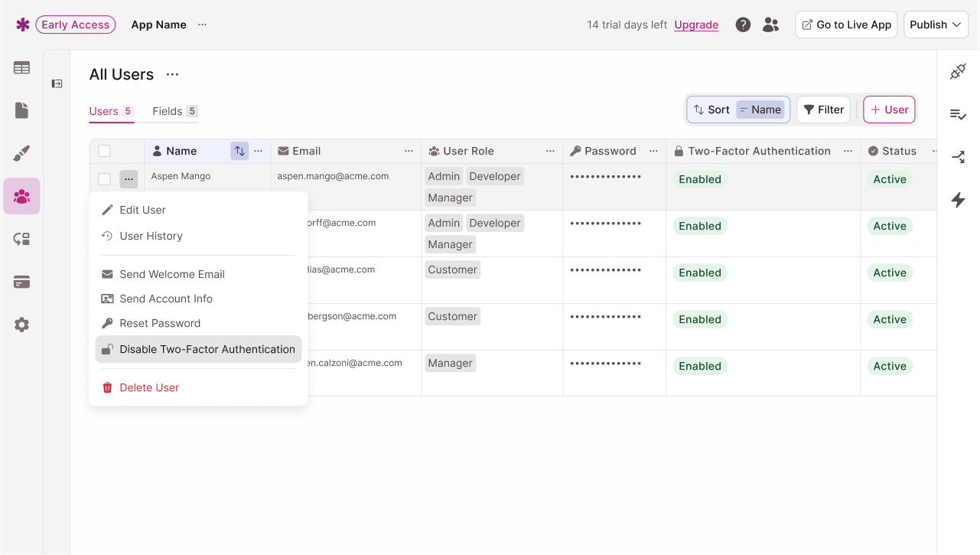Switch to the Fields tab
Screen dimensions: 980x555
175,111
